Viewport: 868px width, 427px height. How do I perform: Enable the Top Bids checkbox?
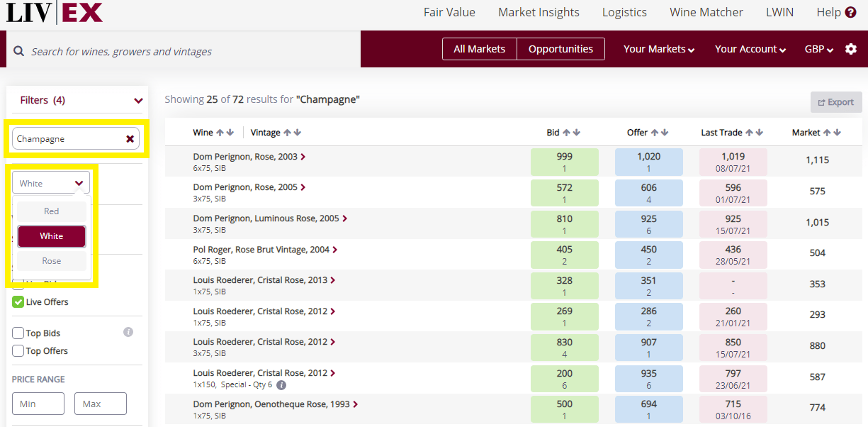pos(18,333)
